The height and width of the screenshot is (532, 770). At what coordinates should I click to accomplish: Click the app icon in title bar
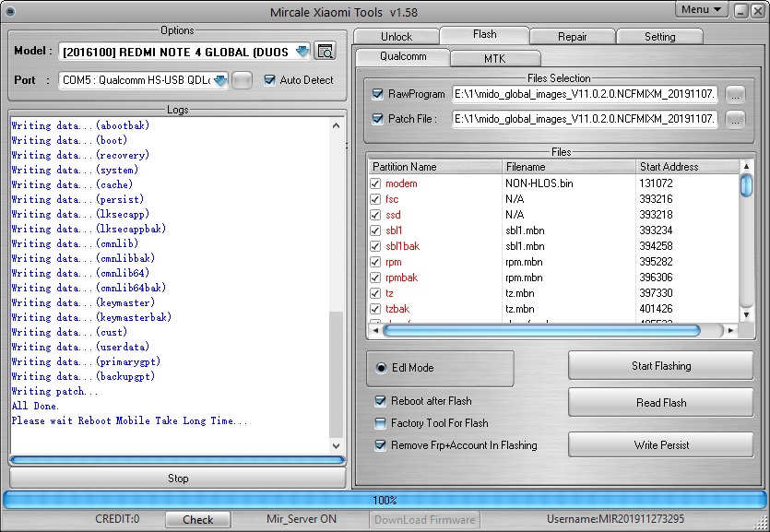tap(9, 11)
